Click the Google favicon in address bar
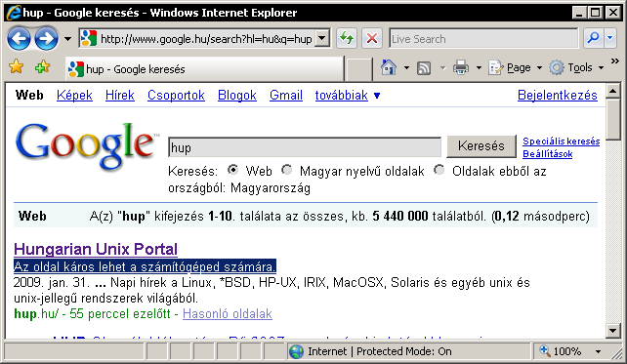 88,39
